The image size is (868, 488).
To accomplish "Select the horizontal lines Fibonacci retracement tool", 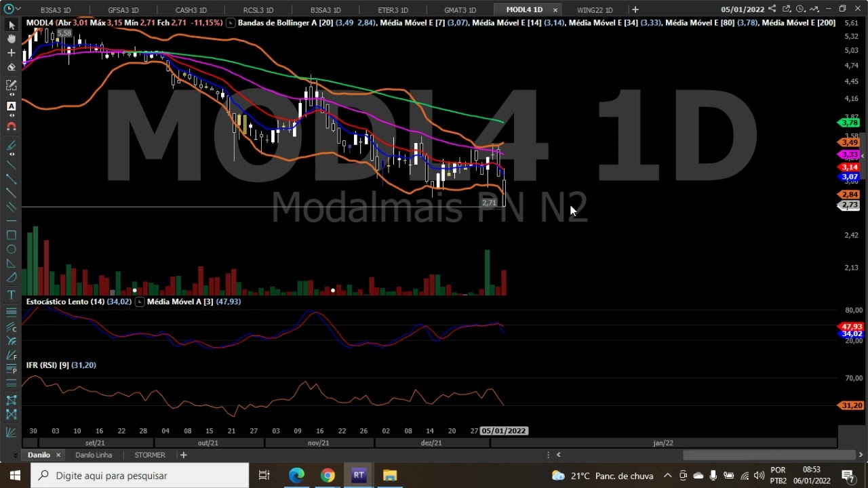I will (x=12, y=312).
